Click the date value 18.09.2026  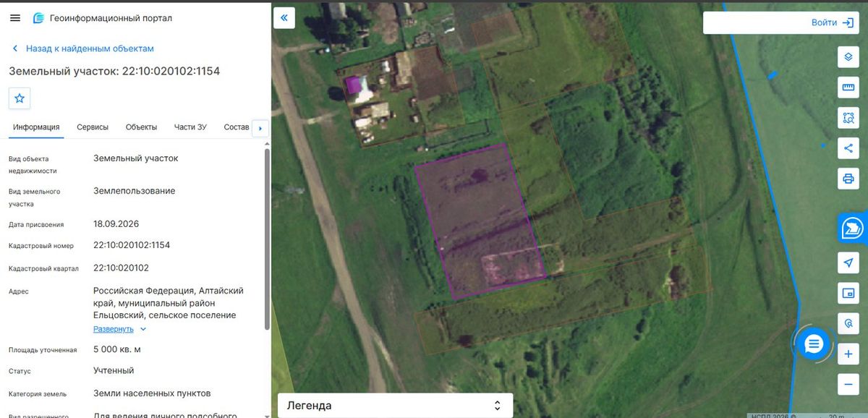[116, 223]
